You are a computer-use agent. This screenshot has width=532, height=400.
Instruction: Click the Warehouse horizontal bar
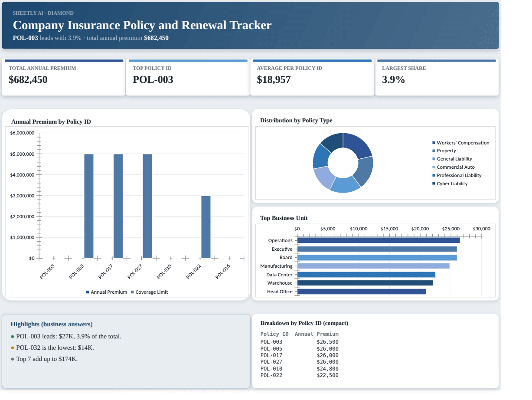coord(365,283)
